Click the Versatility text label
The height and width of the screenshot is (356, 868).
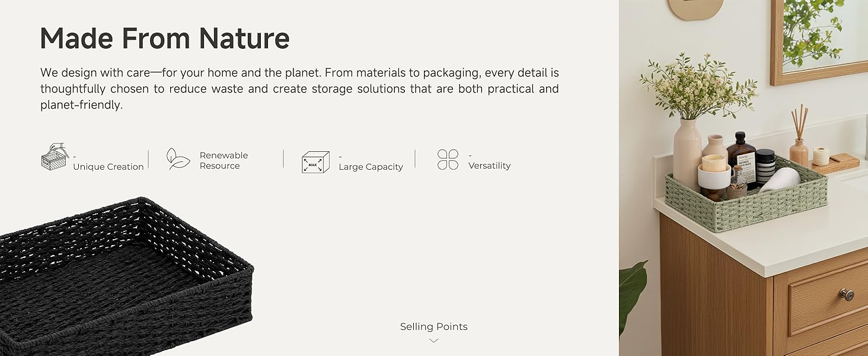click(x=489, y=166)
